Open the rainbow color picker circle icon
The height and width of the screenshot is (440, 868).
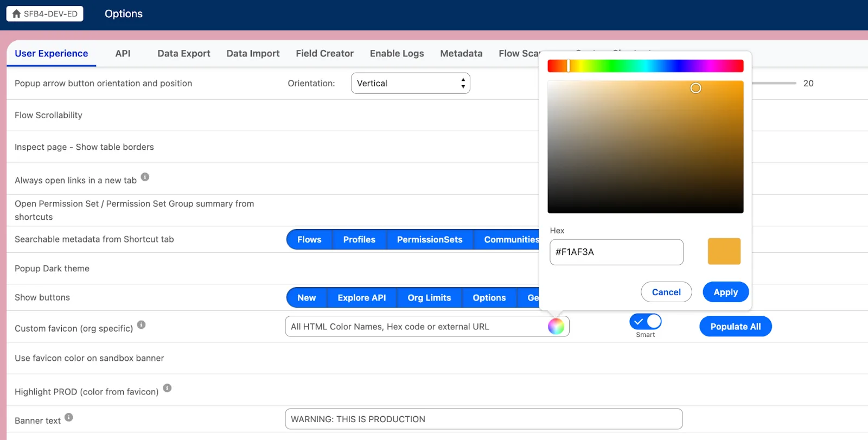[556, 326]
